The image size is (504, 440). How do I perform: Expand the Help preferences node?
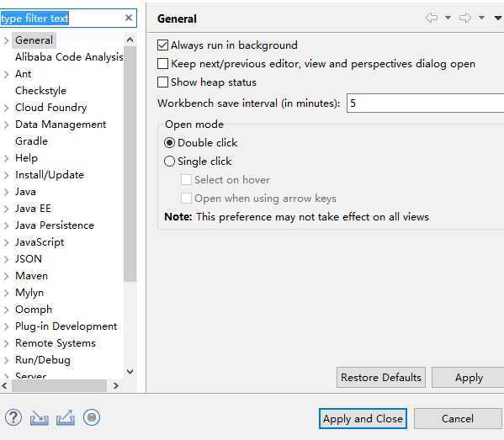click(x=6, y=158)
